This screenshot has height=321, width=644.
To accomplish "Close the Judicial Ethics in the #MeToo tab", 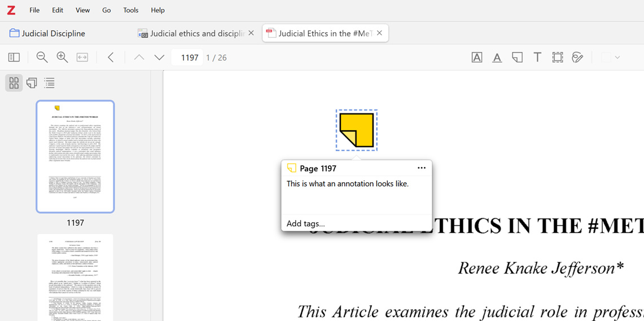I will [x=379, y=33].
